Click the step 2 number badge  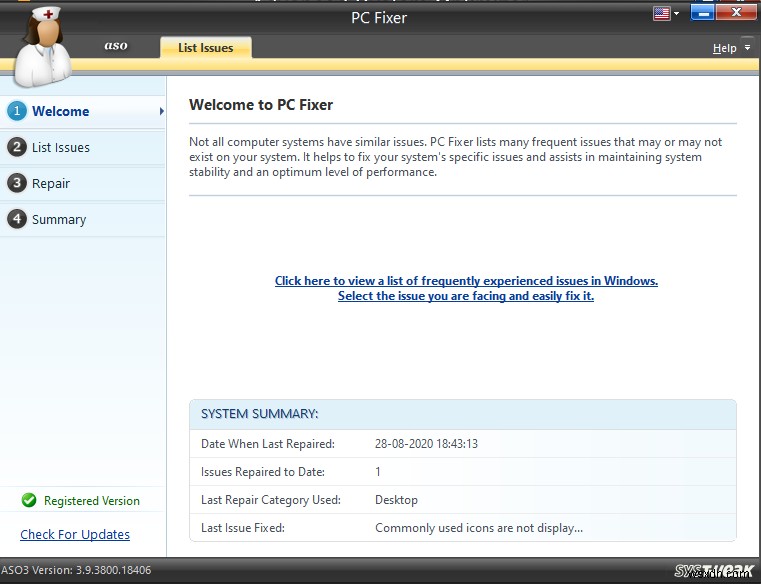17,147
